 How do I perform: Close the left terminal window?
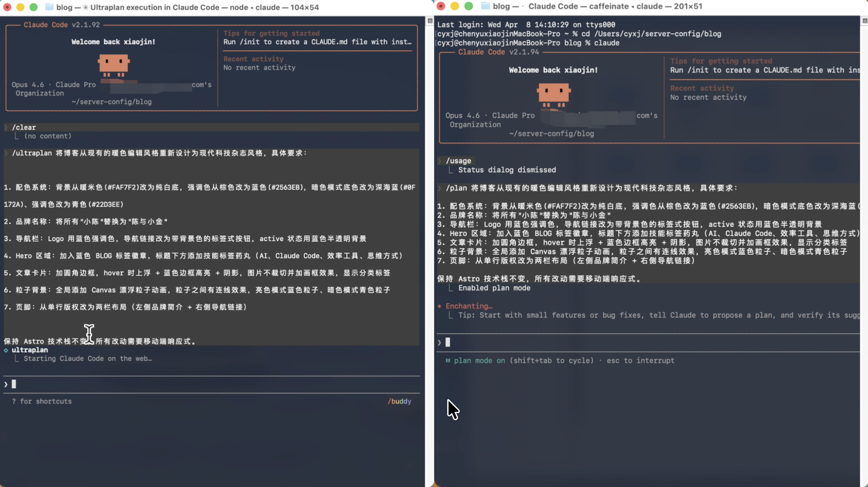[x=7, y=7]
